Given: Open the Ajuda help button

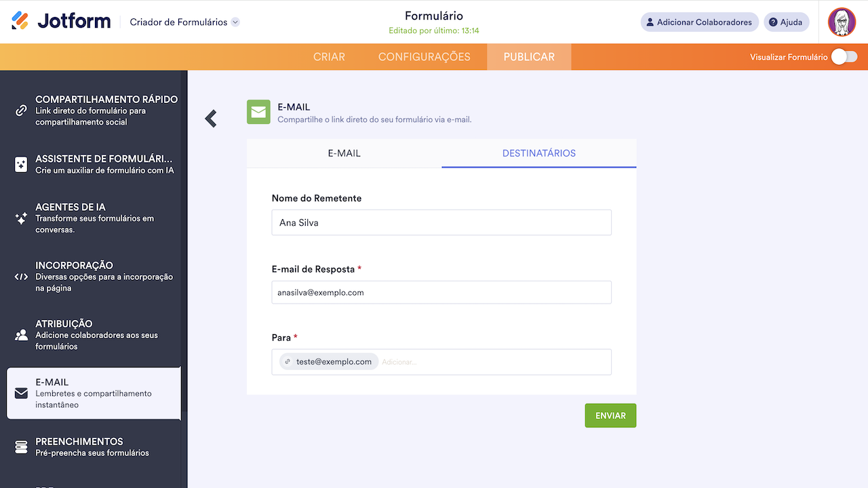Looking at the screenshot, I should coord(786,22).
